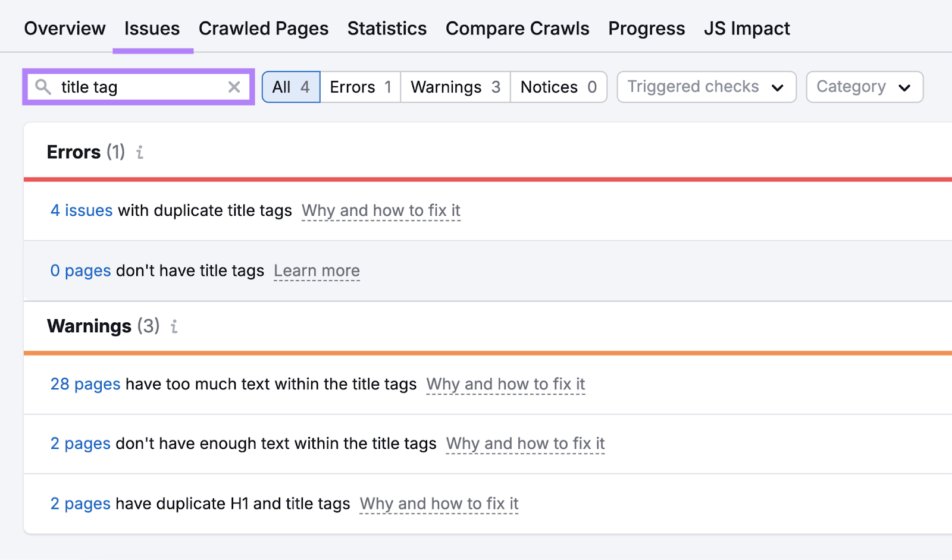Open the Compare Crawls tab
The width and height of the screenshot is (952, 560).
click(x=517, y=28)
